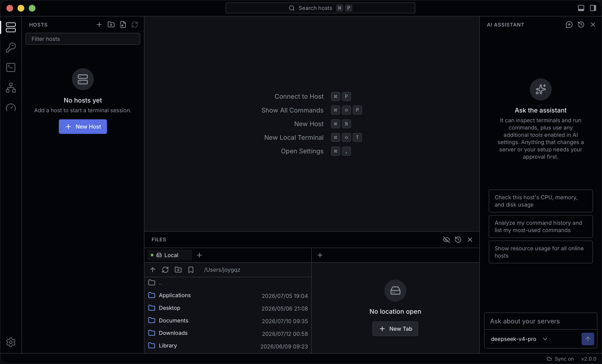Click date 2026/07/12 00:58 for Downloads
This screenshot has height=364, width=602.
point(285,334)
